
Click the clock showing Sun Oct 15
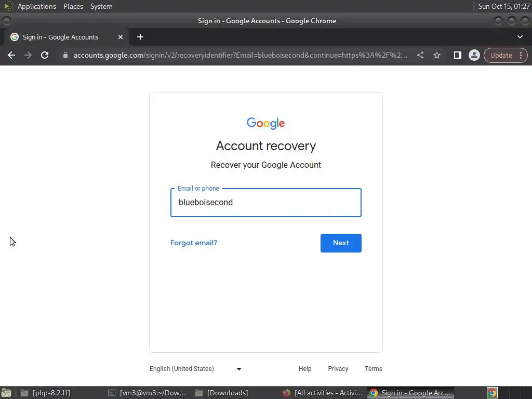[x=503, y=6]
